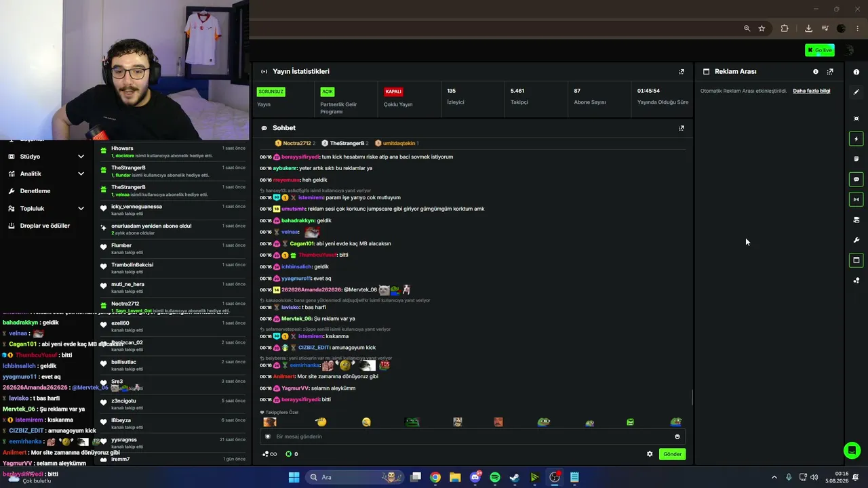Click the zoom magnifier icon in address bar
The height and width of the screenshot is (488, 868).
tap(747, 28)
